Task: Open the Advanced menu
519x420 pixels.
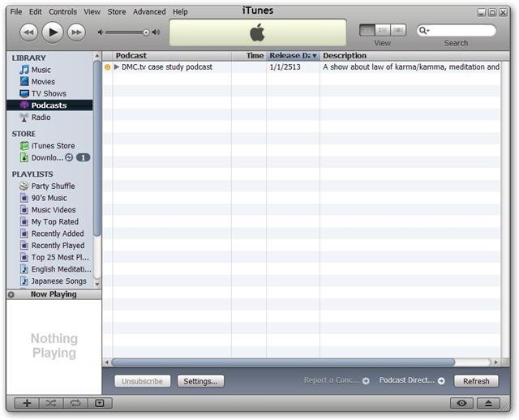Action: [148, 11]
